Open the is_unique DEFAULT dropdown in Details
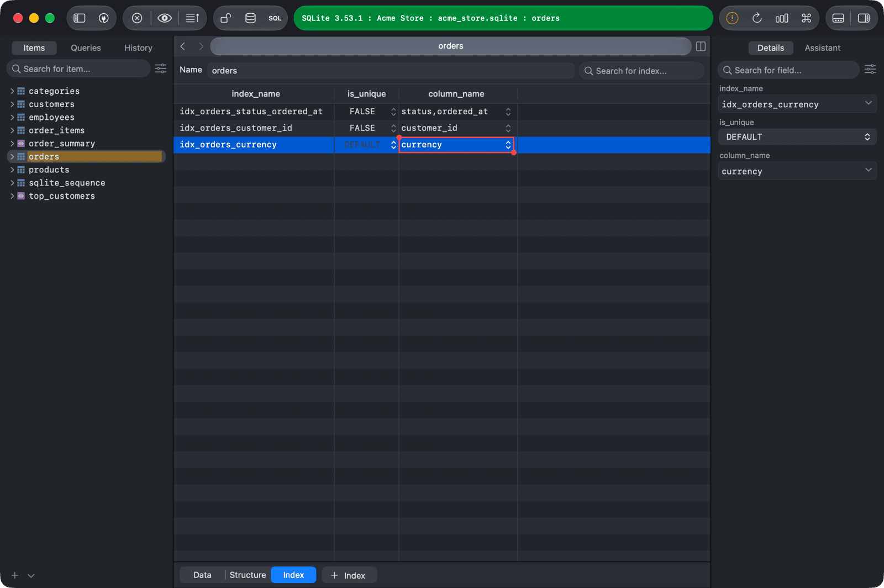 click(x=797, y=137)
